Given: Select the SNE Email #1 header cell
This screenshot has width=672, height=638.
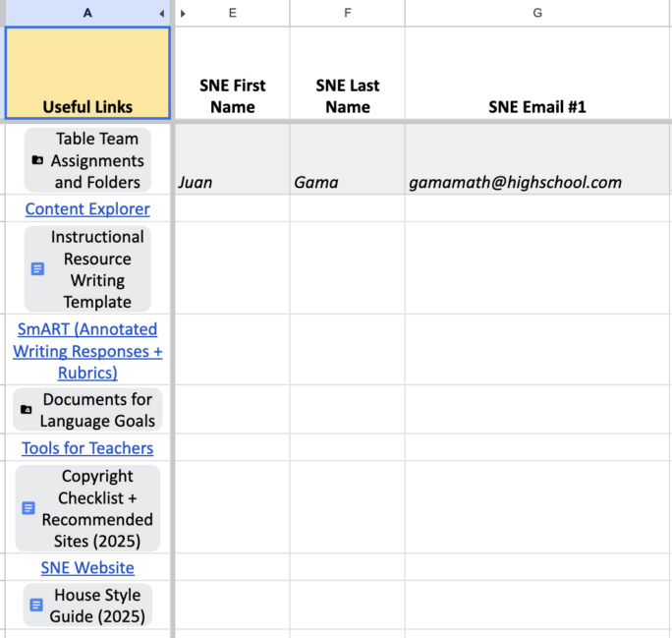Looking at the screenshot, I should click(x=538, y=73).
